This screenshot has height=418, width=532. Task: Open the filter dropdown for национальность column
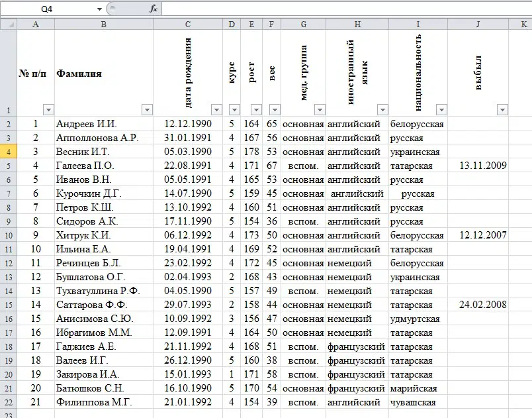pos(441,110)
